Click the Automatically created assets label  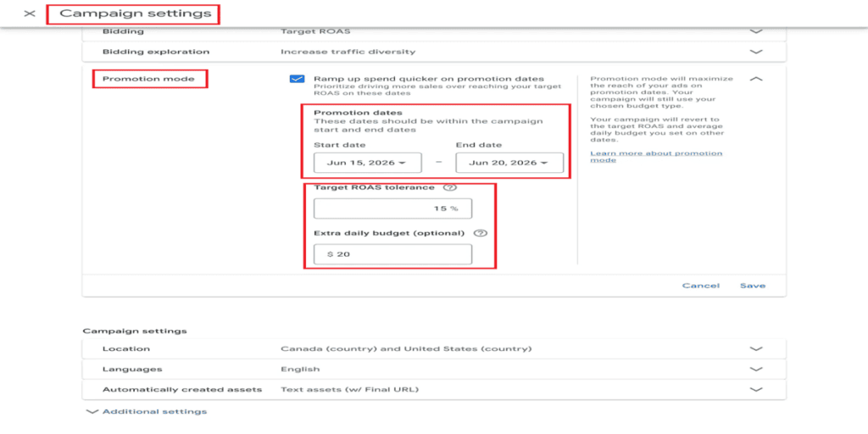coord(182,389)
